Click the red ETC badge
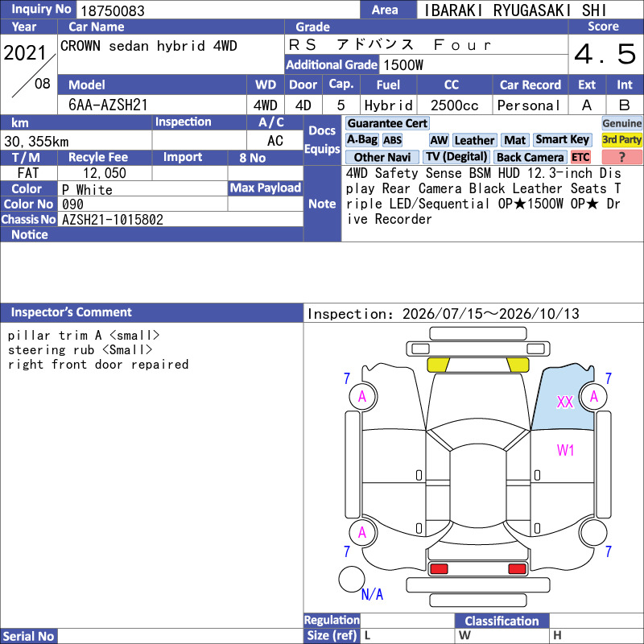 pyautogui.click(x=580, y=157)
